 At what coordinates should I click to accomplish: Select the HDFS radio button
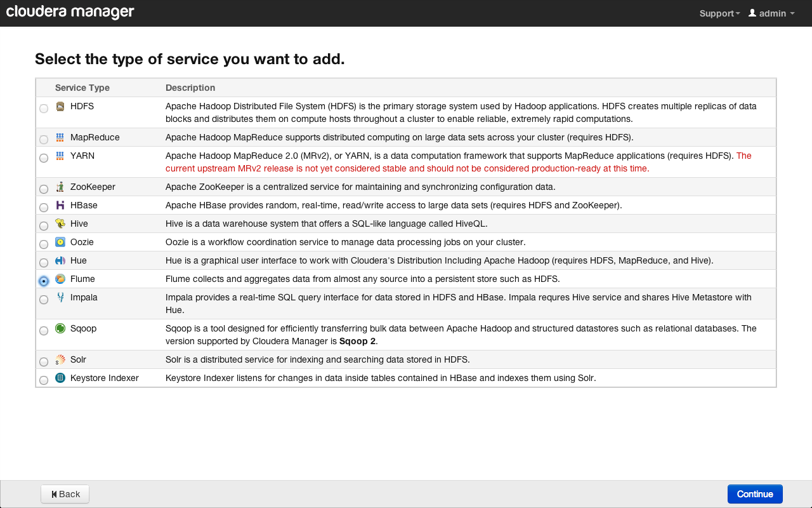tap(44, 109)
